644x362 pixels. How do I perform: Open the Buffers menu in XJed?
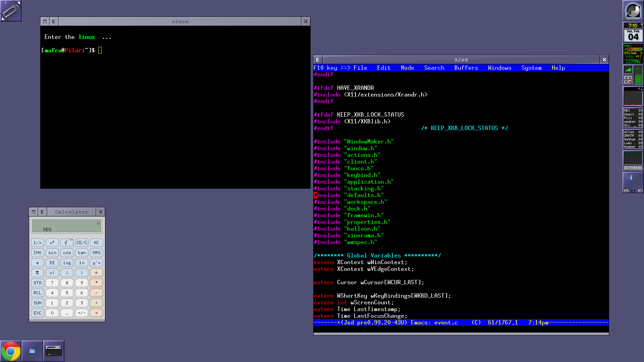pos(466,68)
